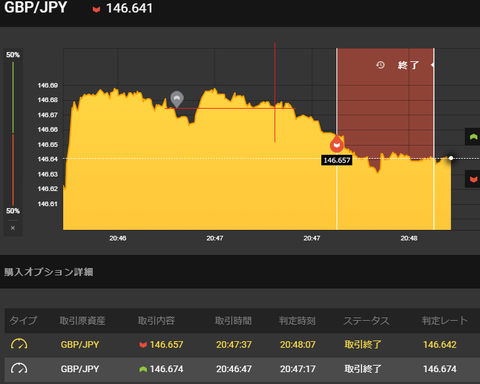Viewport: 480px width, 384px height.
Task: Click the 取引原資産 column header
Action: (82, 321)
